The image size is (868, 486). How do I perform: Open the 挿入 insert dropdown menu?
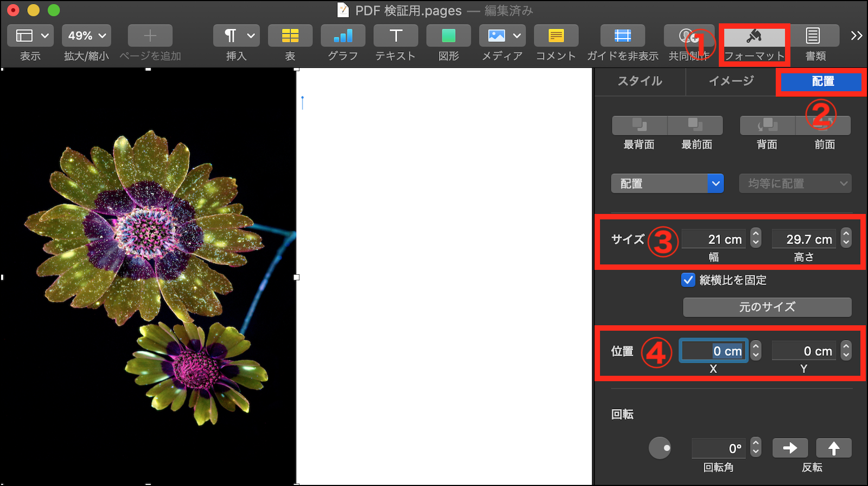coord(236,36)
